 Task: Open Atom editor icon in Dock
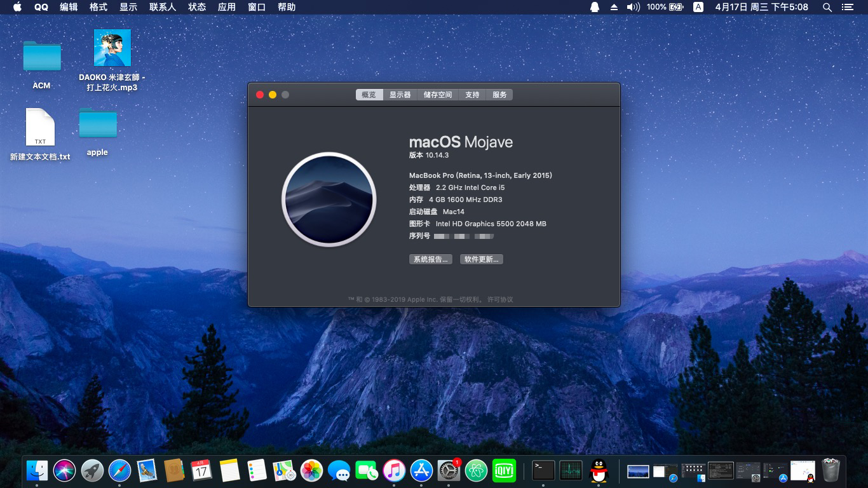click(x=476, y=471)
